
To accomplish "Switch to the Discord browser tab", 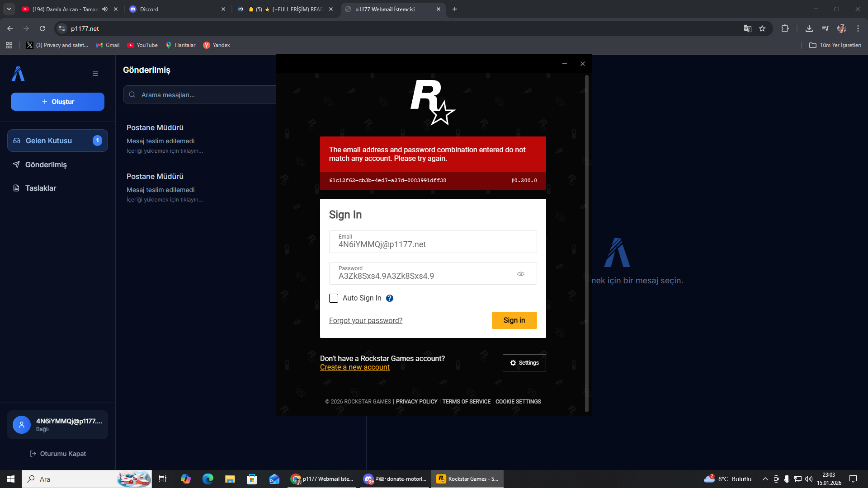I will coord(177,9).
